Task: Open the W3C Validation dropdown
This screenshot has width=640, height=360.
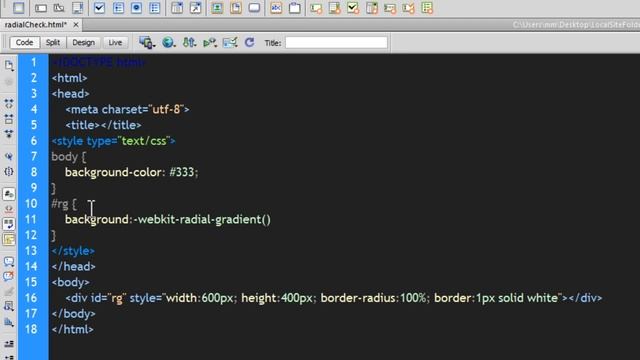Action: coord(210,42)
